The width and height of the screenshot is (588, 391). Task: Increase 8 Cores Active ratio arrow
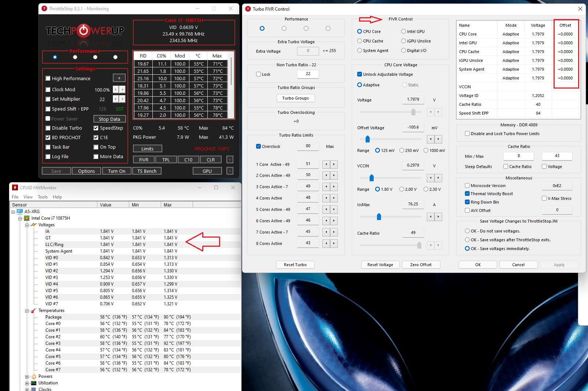pos(334,243)
